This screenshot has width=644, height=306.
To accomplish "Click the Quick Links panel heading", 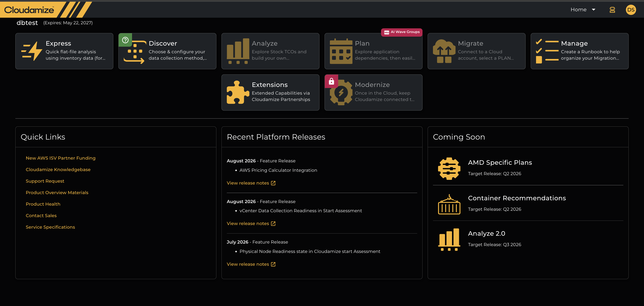I will (x=43, y=137).
